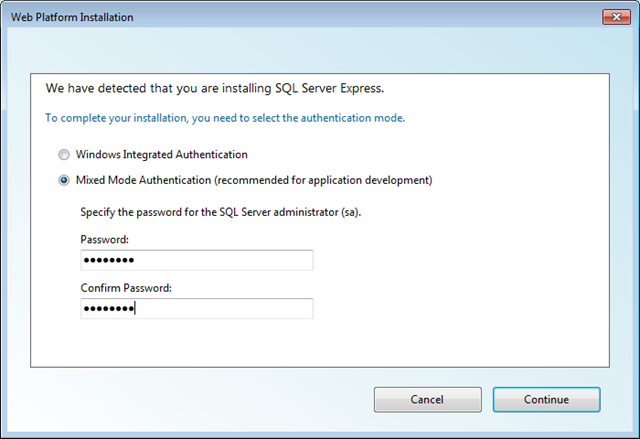Click the Mixed Mode Authentication label text

tap(143, 180)
